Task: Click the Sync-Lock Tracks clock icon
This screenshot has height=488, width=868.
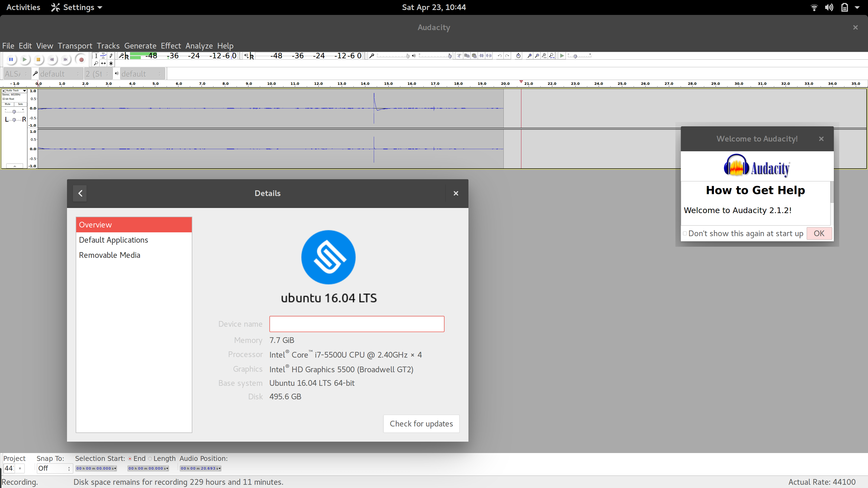Action: (x=518, y=56)
